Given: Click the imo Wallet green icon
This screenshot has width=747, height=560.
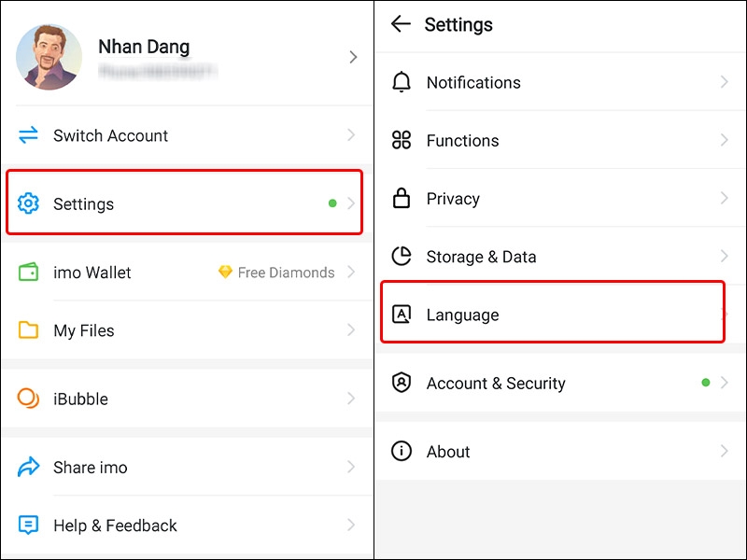Looking at the screenshot, I should [x=28, y=272].
